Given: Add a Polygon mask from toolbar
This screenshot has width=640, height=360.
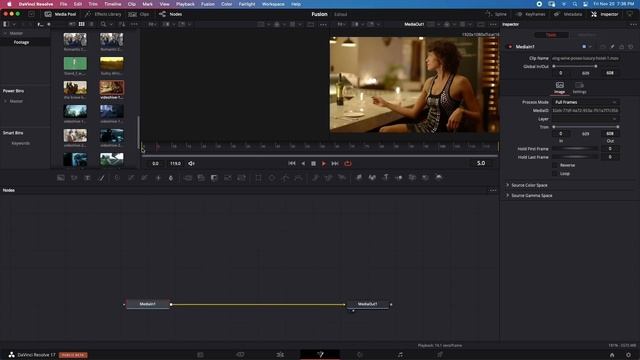Looking at the screenshot, I should [x=285, y=178].
